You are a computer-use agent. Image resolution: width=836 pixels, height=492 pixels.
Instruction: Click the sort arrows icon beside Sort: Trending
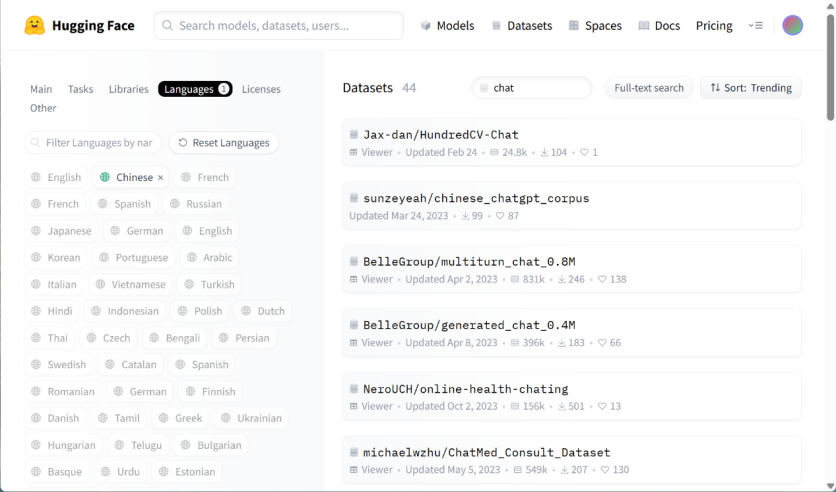point(715,87)
